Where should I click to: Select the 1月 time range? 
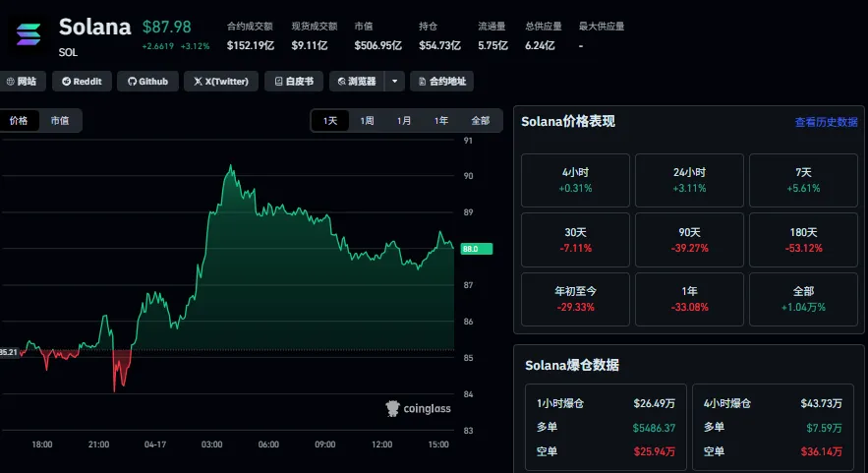click(404, 121)
